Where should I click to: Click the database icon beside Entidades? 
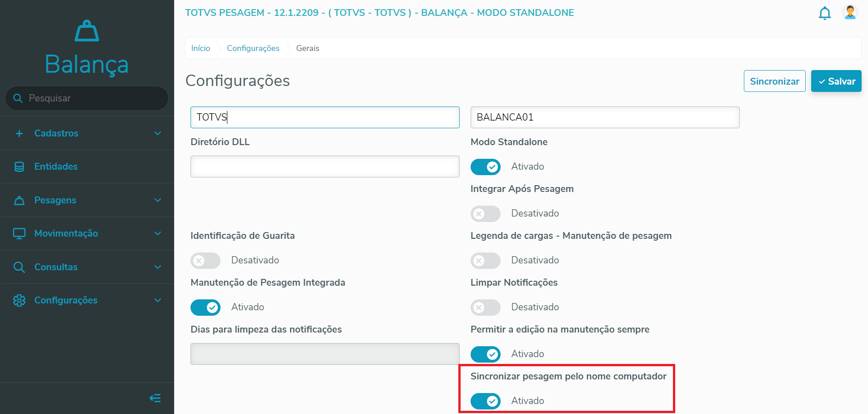19,167
